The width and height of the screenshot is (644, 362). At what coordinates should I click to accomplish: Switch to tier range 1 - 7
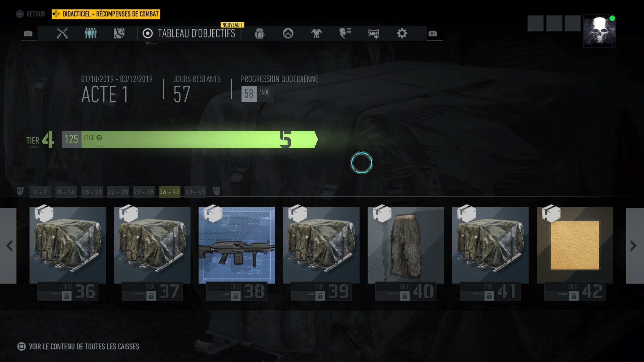[x=40, y=192]
